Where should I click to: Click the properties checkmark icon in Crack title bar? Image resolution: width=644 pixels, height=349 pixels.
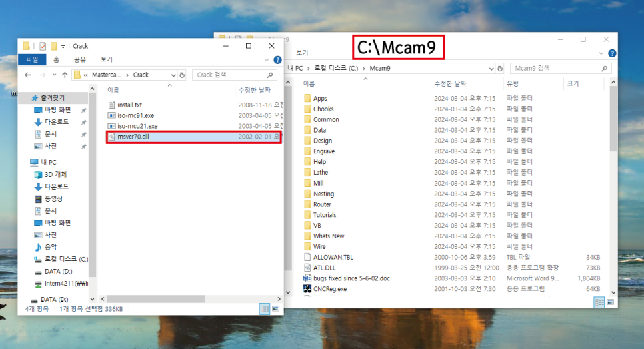coord(43,46)
